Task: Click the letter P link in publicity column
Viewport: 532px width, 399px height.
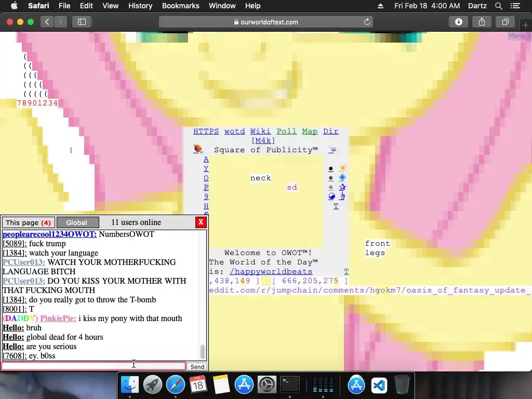Action: 206,187
